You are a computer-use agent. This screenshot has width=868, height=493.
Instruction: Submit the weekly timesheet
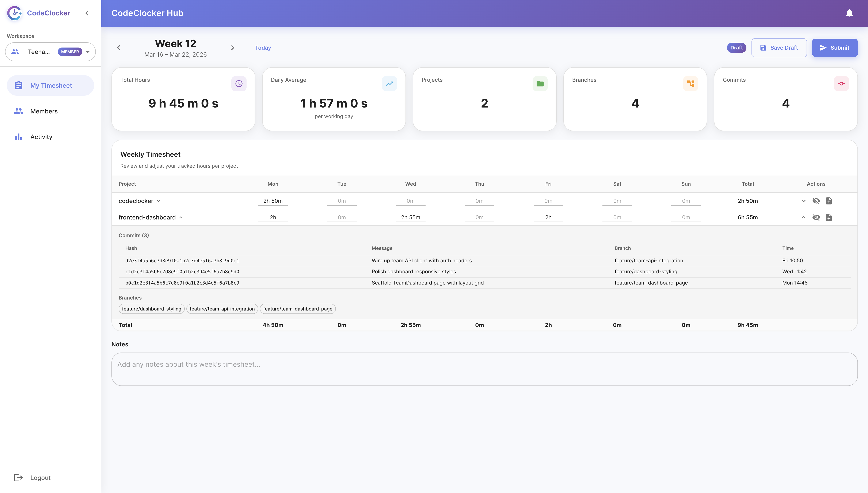(834, 47)
